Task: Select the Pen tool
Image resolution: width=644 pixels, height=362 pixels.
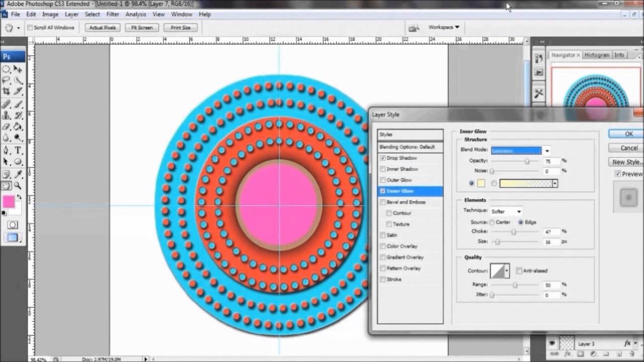Action: pos(7,150)
